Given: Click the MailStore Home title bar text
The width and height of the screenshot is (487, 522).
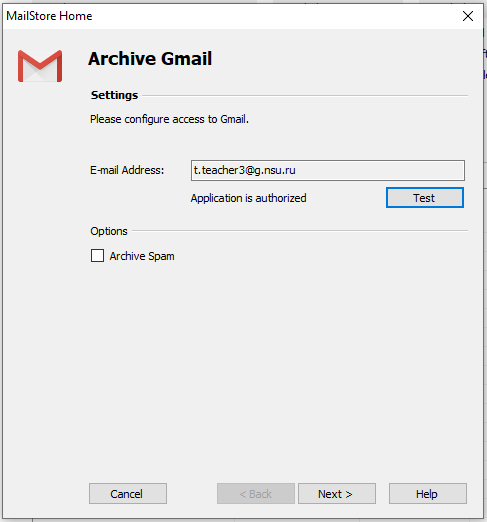Looking at the screenshot, I should (49, 16).
